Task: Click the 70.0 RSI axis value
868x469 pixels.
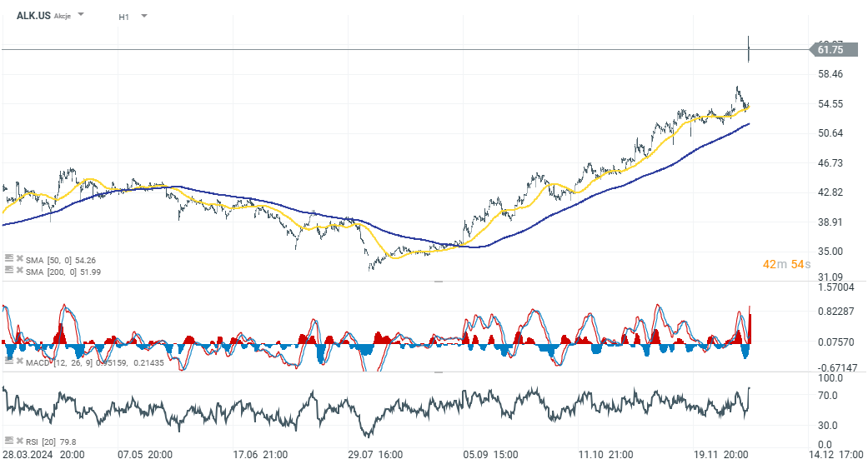Action: 828,396
